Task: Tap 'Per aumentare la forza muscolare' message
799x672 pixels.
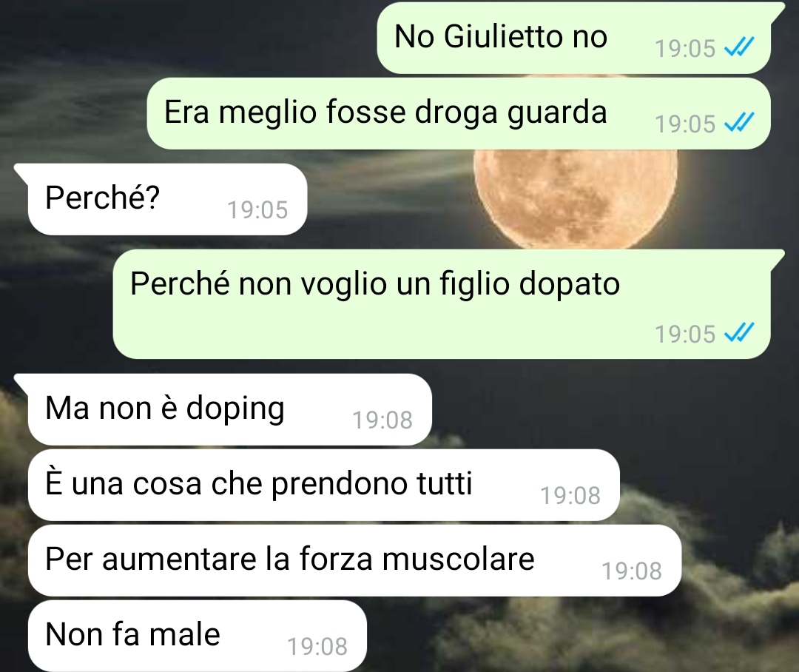Action: [x=354, y=560]
